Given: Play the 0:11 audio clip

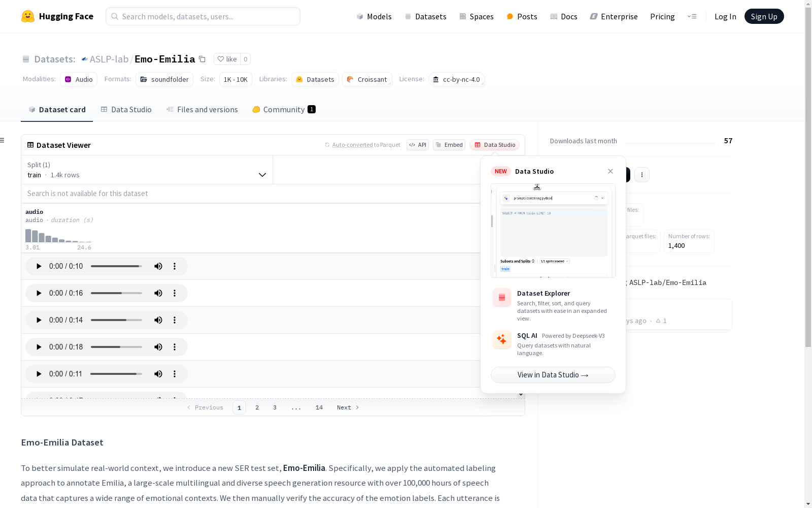Looking at the screenshot, I should pyautogui.click(x=39, y=374).
